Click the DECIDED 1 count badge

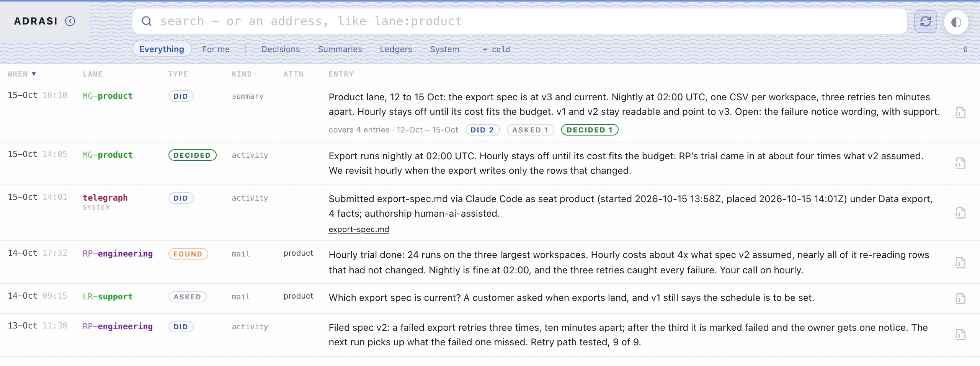click(590, 130)
